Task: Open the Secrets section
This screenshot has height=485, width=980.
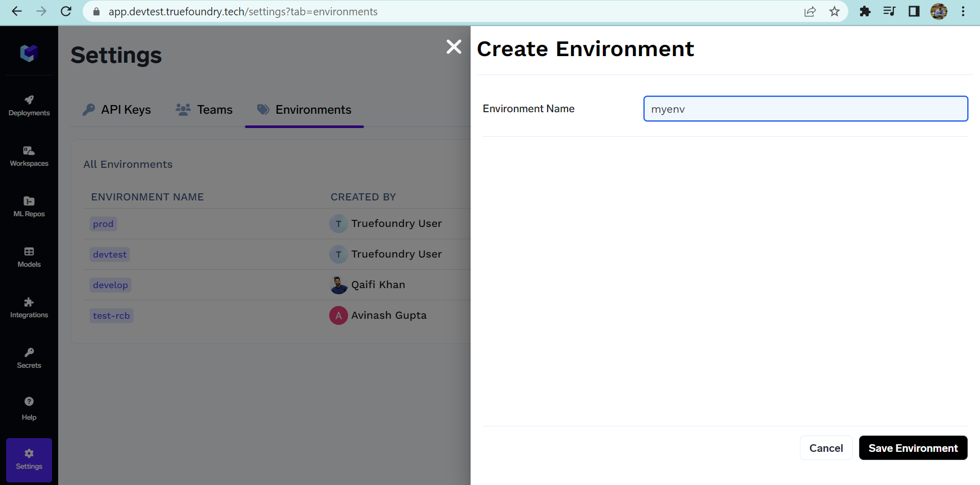Action: pos(29,358)
